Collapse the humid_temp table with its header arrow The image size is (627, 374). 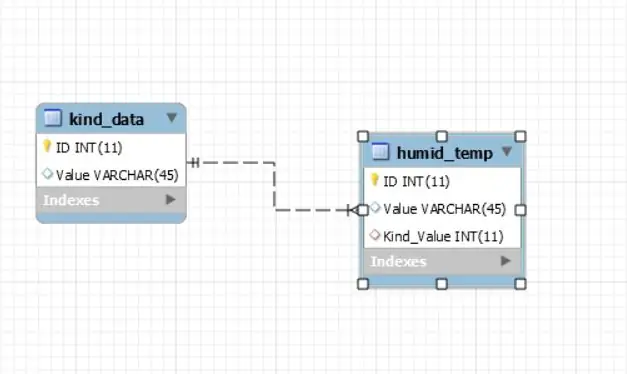click(507, 151)
